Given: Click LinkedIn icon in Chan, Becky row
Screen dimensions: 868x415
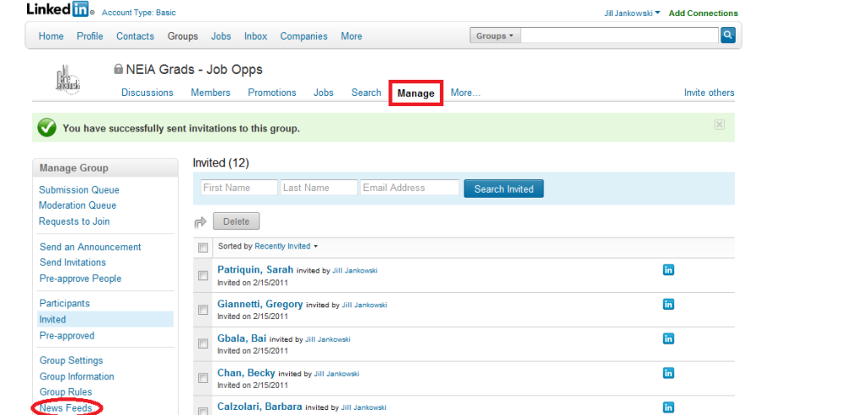Looking at the screenshot, I should click(x=668, y=373).
